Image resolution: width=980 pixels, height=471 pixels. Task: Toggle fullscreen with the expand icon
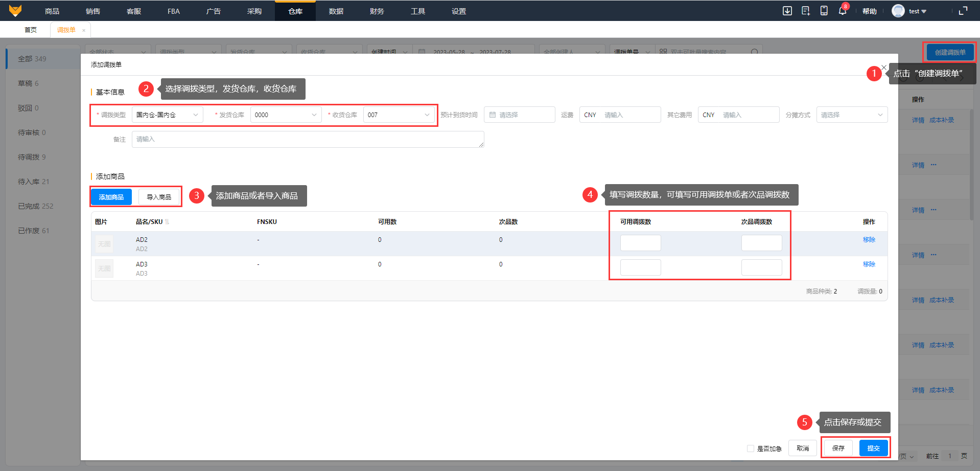(963, 11)
